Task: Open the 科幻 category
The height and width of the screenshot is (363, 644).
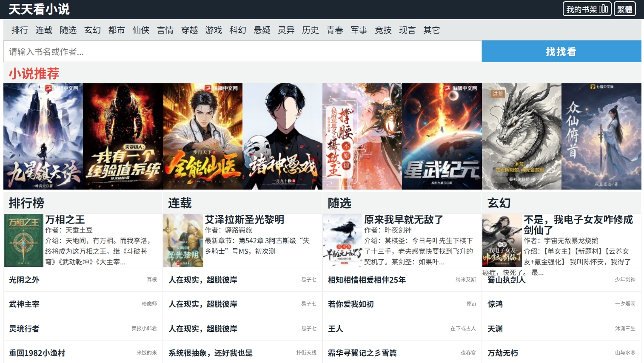Action: (238, 30)
